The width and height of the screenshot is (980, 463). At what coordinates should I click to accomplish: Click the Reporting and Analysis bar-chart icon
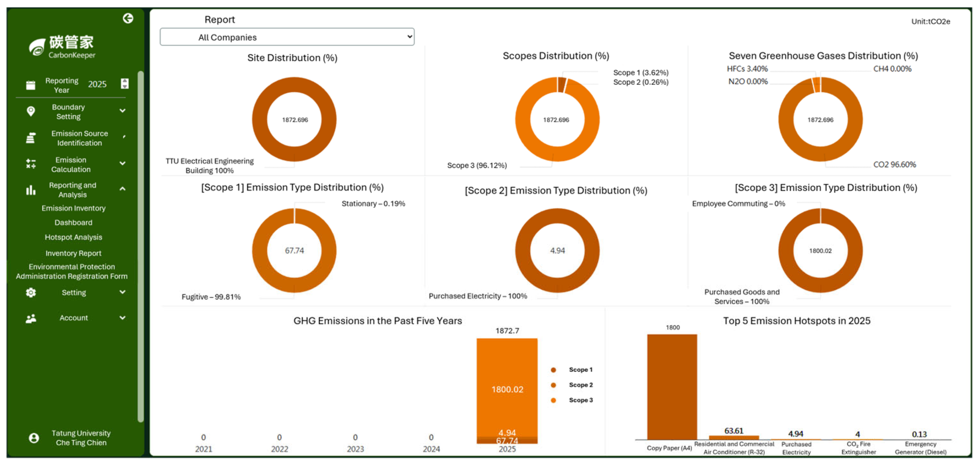tap(31, 190)
